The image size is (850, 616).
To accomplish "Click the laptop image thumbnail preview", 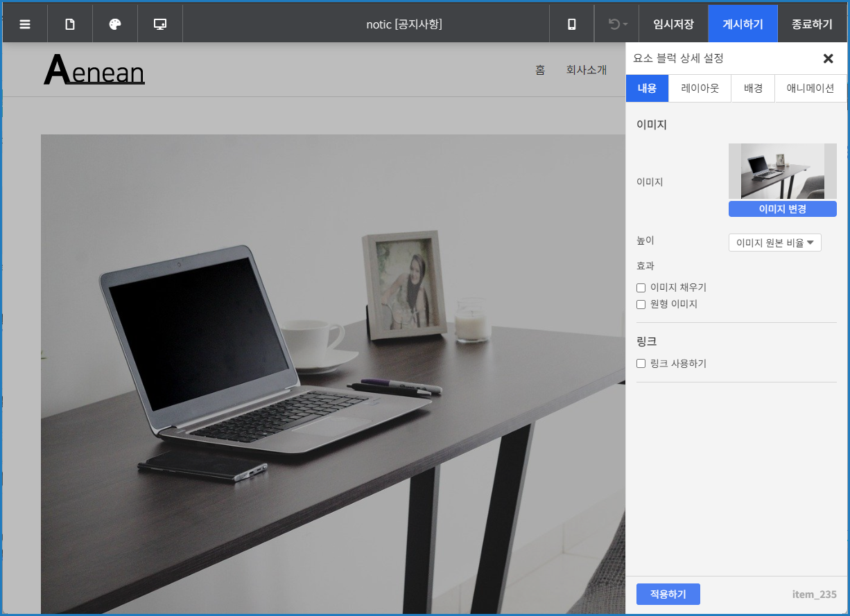I will tap(782, 171).
